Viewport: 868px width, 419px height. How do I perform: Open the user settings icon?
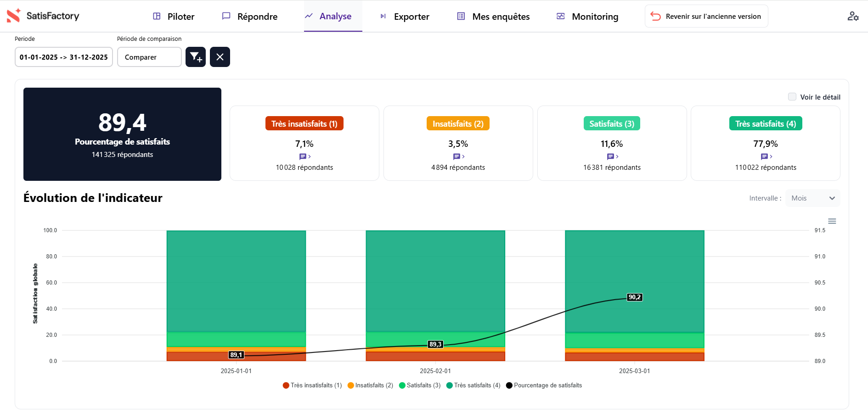click(853, 17)
